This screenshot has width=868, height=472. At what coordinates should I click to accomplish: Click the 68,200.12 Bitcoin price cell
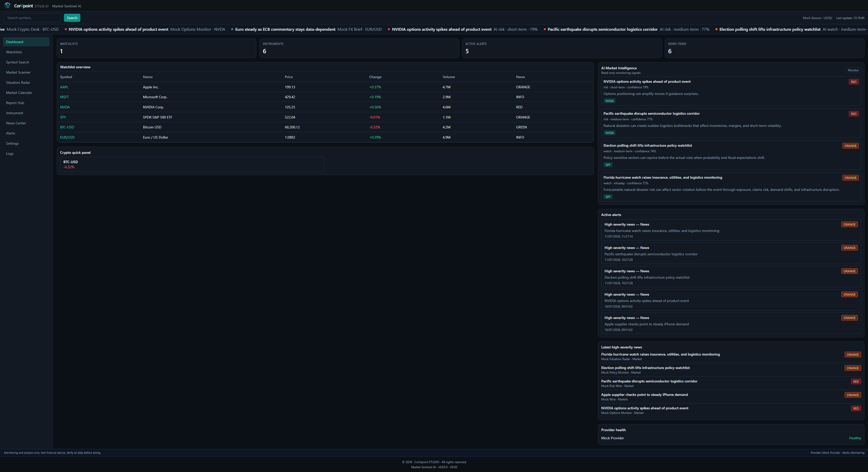[x=292, y=127]
